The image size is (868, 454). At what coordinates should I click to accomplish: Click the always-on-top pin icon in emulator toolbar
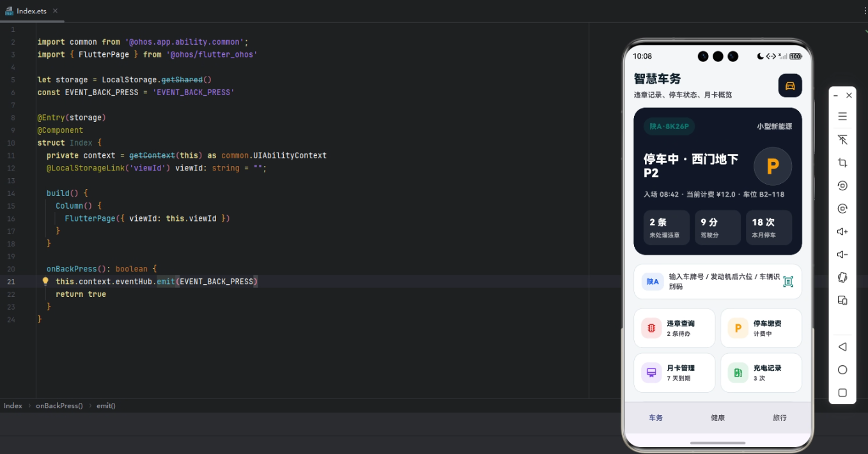point(842,140)
